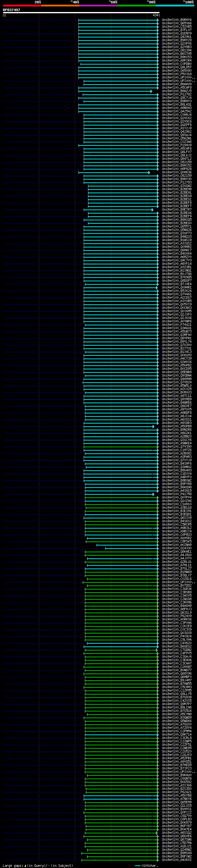This screenshot has height=868, width=197.
Task: Select the UniRef100_Q2V9B3 label
Action: [x=177, y=47]
